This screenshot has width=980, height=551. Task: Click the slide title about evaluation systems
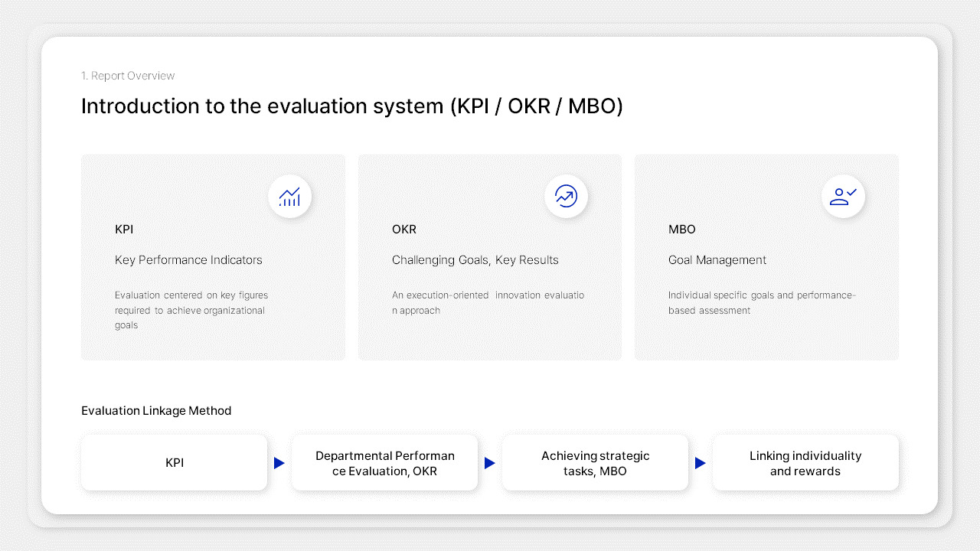pos(352,106)
